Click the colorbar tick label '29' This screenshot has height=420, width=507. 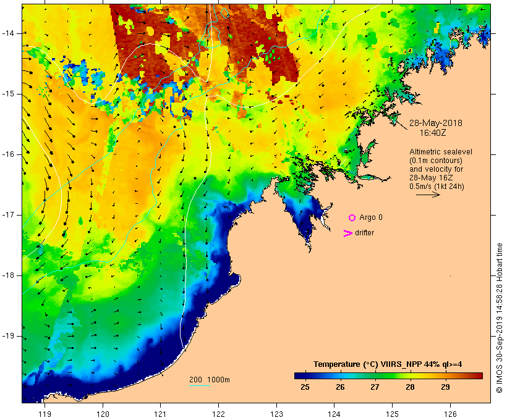[x=445, y=387]
